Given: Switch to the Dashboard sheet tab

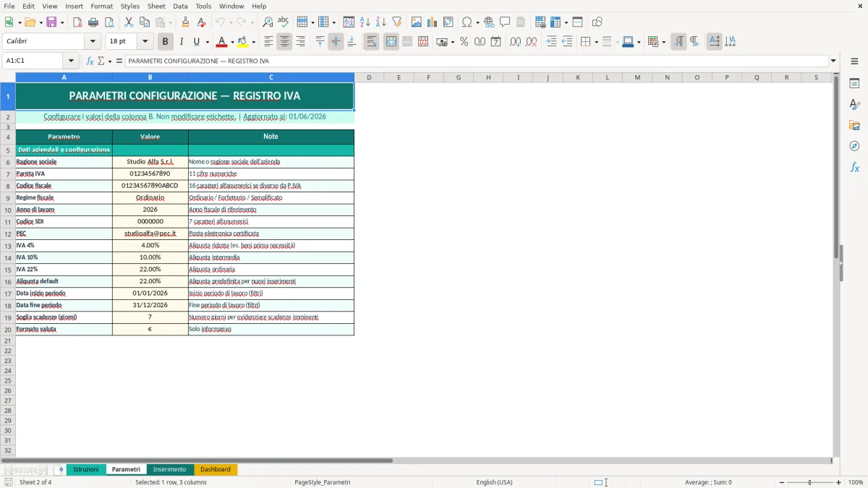Looking at the screenshot, I should [x=216, y=469].
